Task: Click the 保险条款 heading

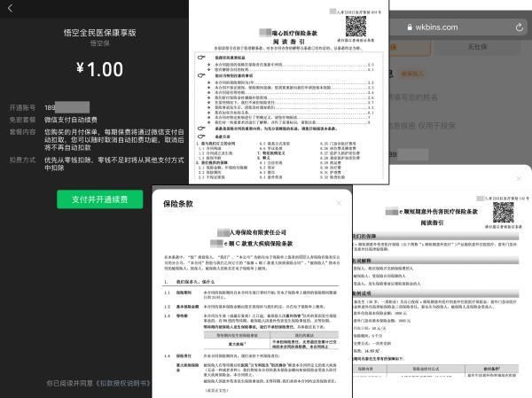Action: pyautogui.click(x=178, y=204)
